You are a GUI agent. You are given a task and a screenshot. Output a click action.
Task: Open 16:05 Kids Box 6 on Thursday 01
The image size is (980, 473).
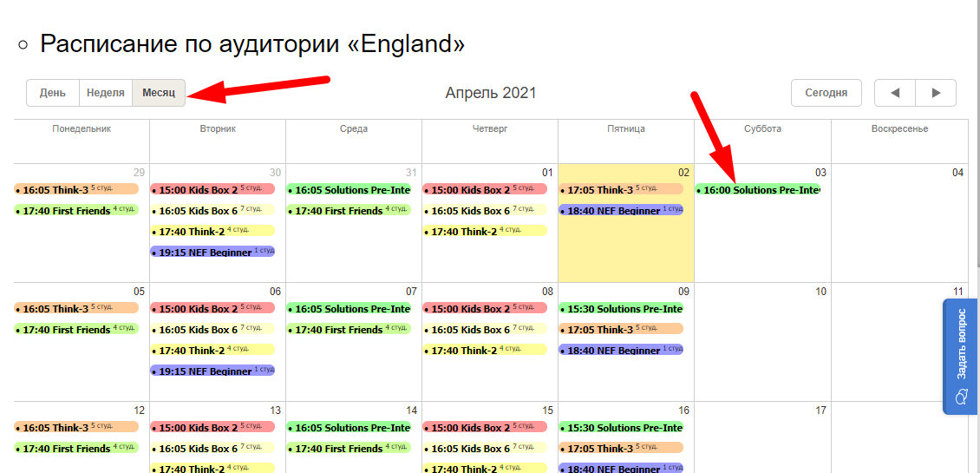click(x=485, y=210)
